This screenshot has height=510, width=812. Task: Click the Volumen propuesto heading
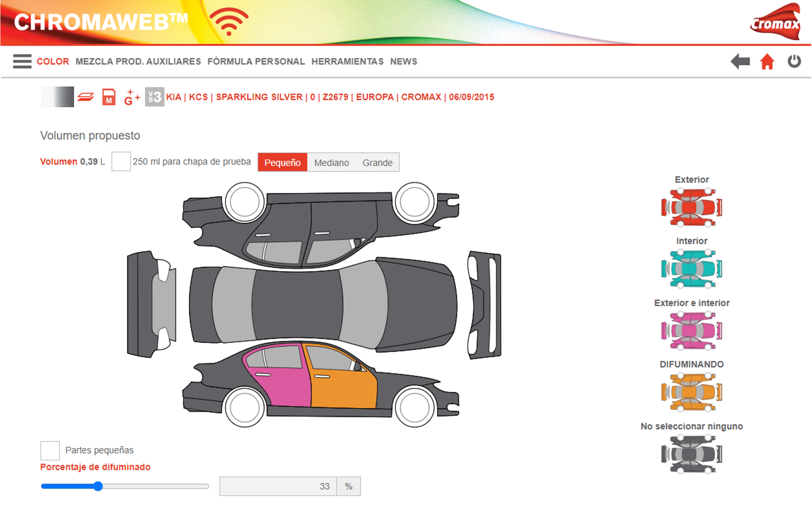[90, 136]
